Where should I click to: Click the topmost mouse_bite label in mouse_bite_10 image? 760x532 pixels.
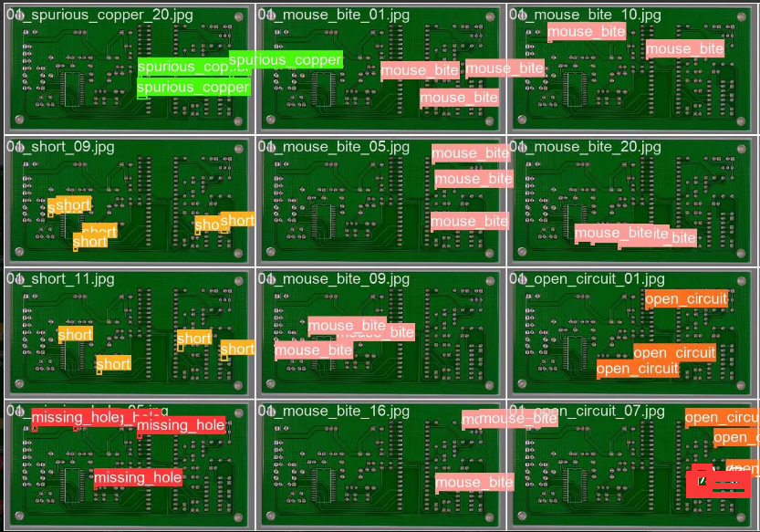tap(587, 32)
